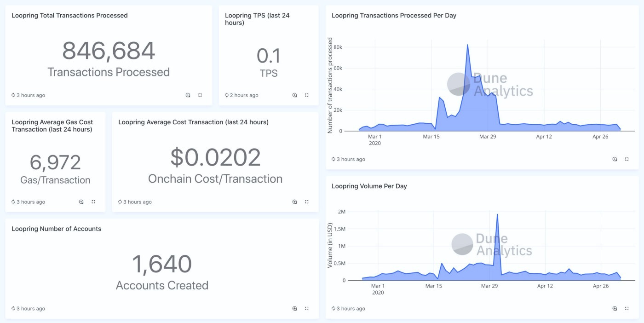Zoom into the Transactions Processed Per Day chart
Image resolution: width=644 pixels, height=323 pixels.
pyautogui.click(x=615, y=159)
